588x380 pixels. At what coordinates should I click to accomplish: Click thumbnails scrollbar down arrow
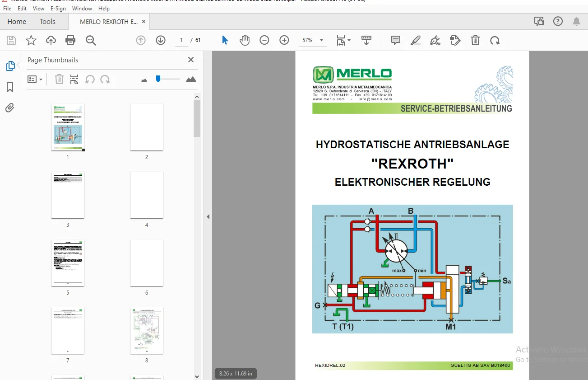[x=197, y=376]
